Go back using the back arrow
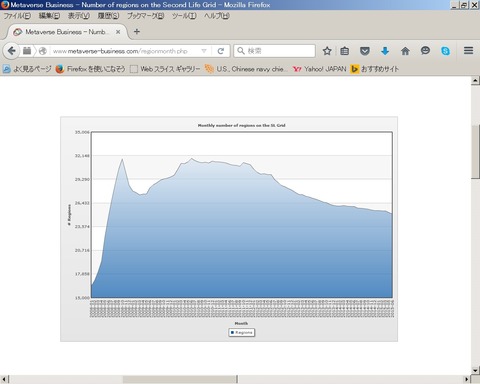Screen dimensions: 480x384 (11, 51)
